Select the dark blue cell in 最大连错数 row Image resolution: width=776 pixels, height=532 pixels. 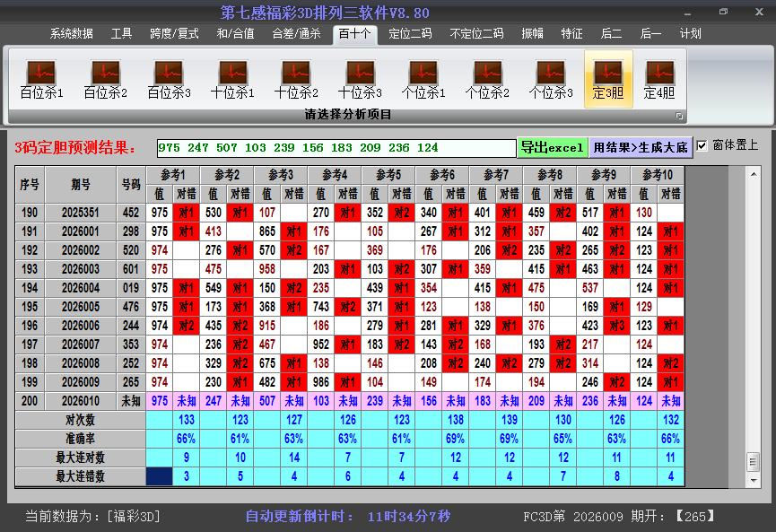[159, 476]
